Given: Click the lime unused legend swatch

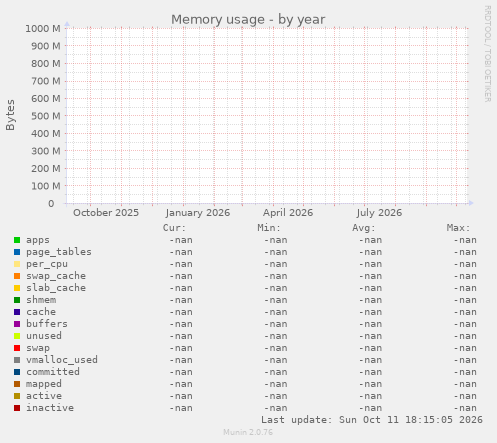Looking at the screenshot, I should pyautogui.click(x=17, y=336).
